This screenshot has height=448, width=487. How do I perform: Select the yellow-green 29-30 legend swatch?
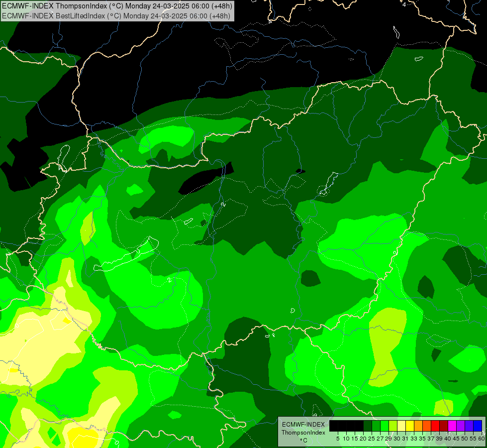393,426
